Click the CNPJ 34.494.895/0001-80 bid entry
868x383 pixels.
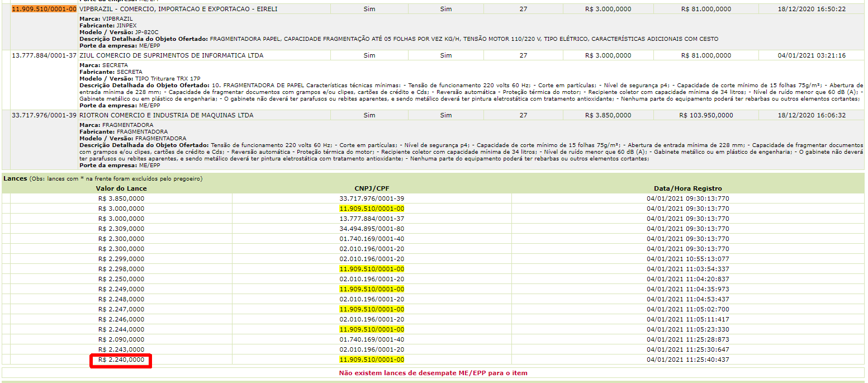tap(372, 229)
